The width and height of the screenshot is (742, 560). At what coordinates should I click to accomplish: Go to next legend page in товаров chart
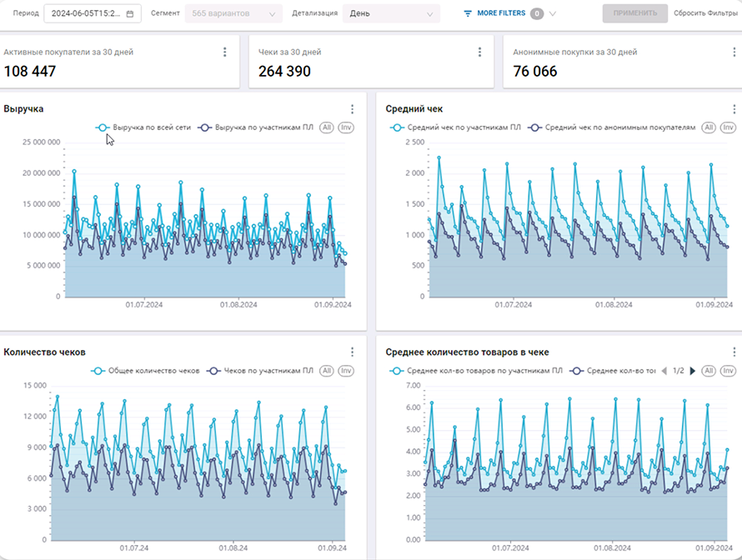pos(692,371)
